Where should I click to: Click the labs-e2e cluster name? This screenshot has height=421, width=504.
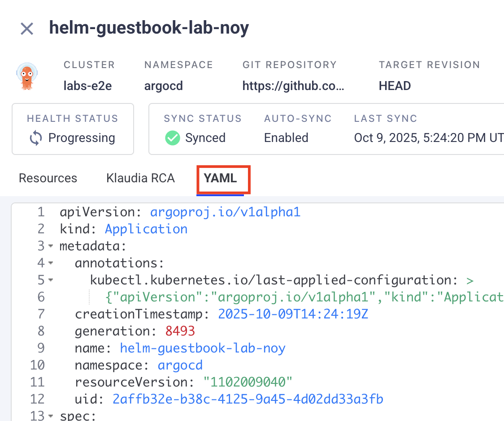[88, 86]
